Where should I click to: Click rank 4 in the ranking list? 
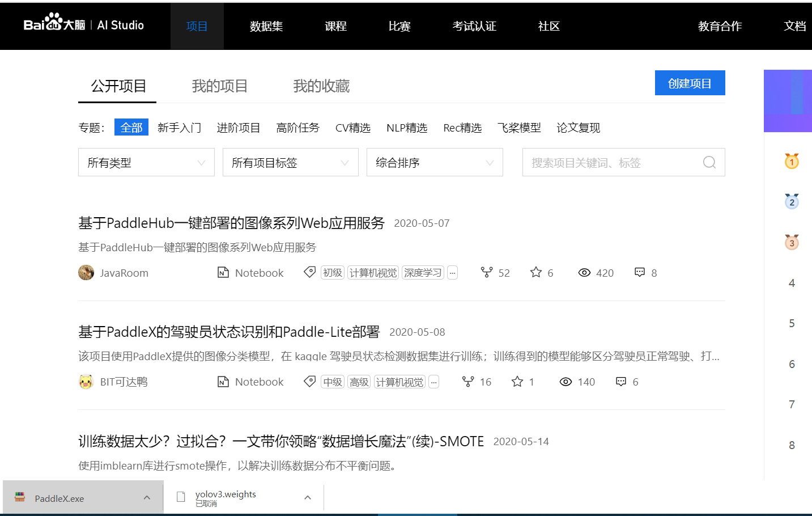coord(792,283)
